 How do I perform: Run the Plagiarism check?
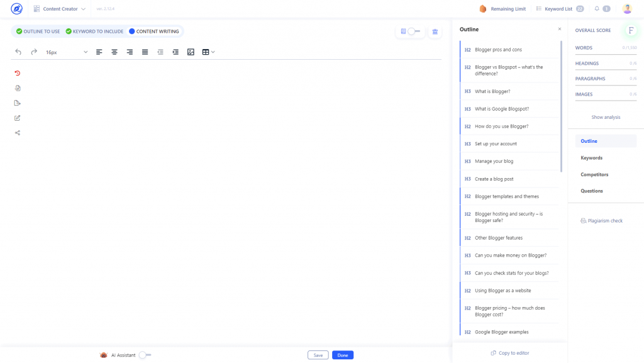(601, 221)
